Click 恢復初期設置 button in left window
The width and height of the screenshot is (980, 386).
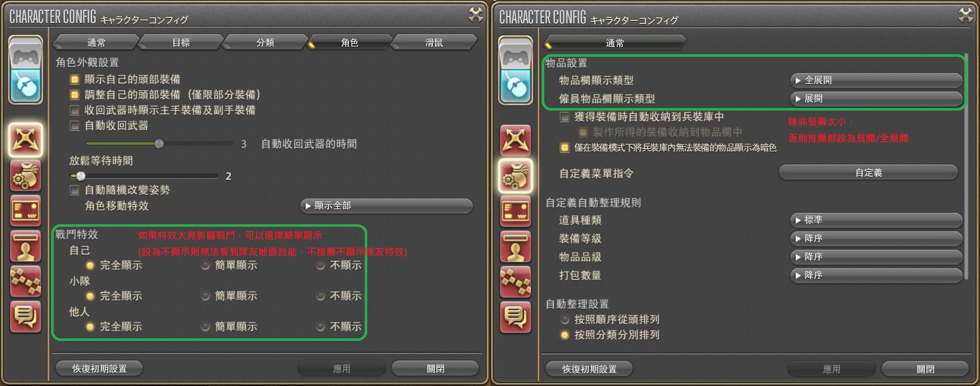[99, 369]
